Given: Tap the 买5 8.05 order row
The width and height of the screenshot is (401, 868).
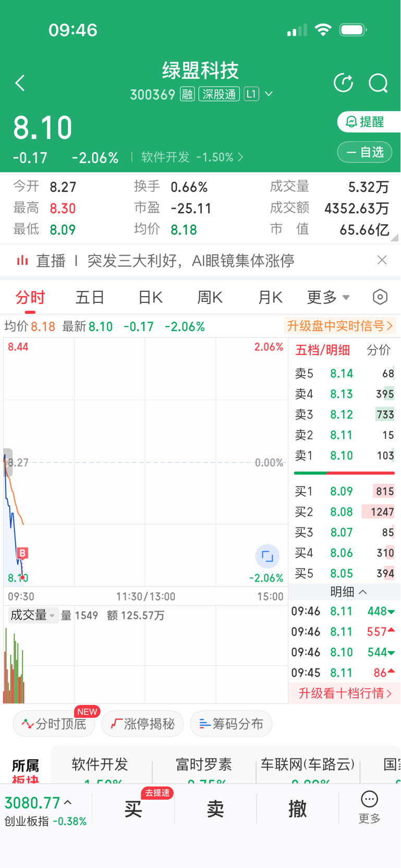Looking at the screenshot, I should point(344,573).
